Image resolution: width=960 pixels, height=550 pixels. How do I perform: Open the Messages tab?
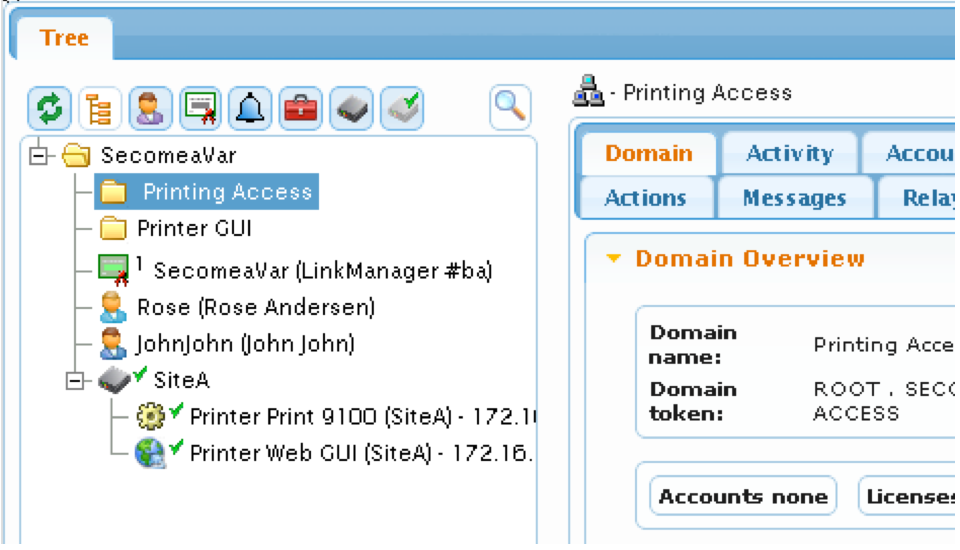[795, 198]
